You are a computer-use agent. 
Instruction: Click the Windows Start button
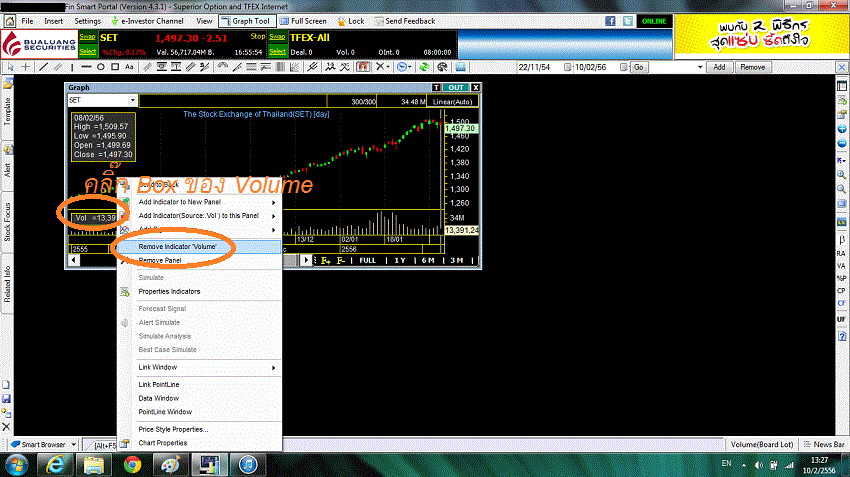coord(17,465)
